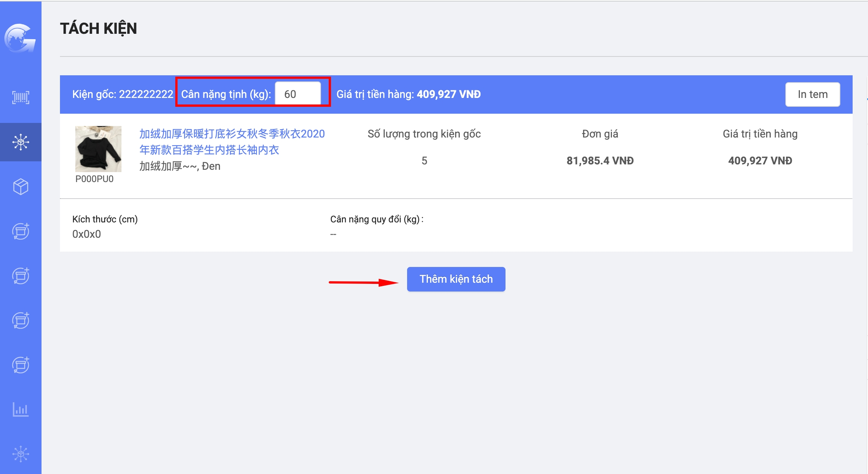Click the 'TÁCH KIỆN' page heading
This screenshot has width=868, height=474.
tap(98, 28)
